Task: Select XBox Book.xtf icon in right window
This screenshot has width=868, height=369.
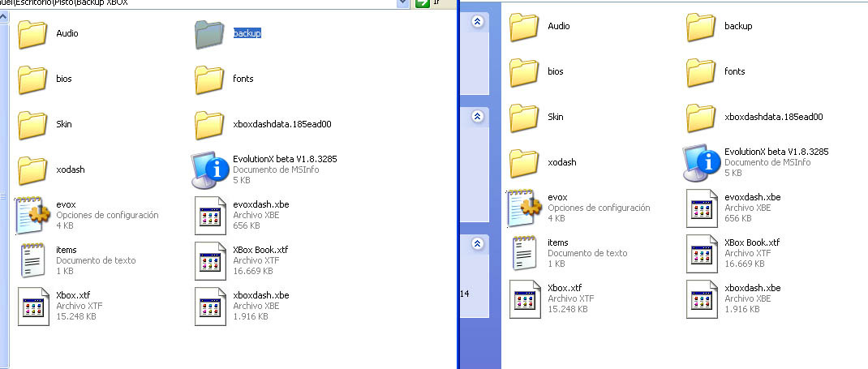Action: pyautogui.click(x=702, y=253)
